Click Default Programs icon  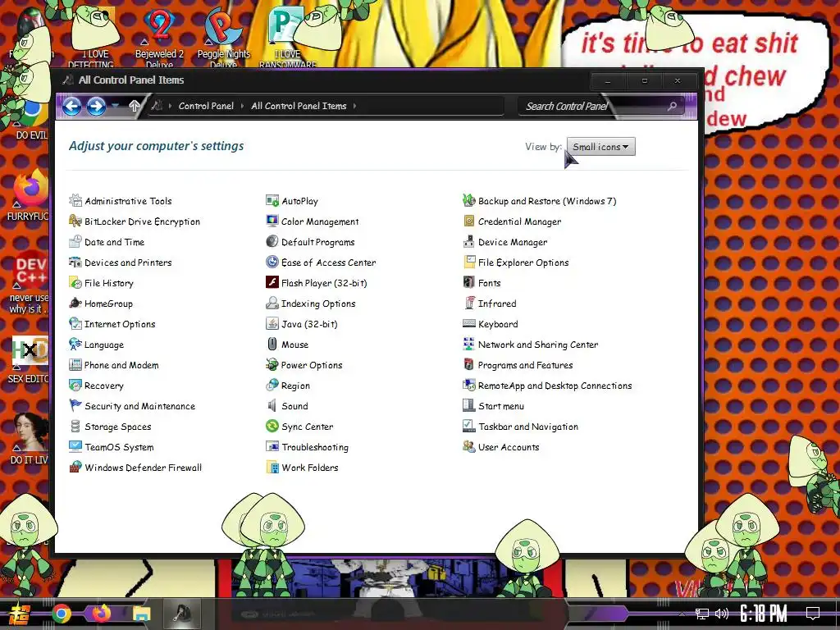(x=272, y=242)
